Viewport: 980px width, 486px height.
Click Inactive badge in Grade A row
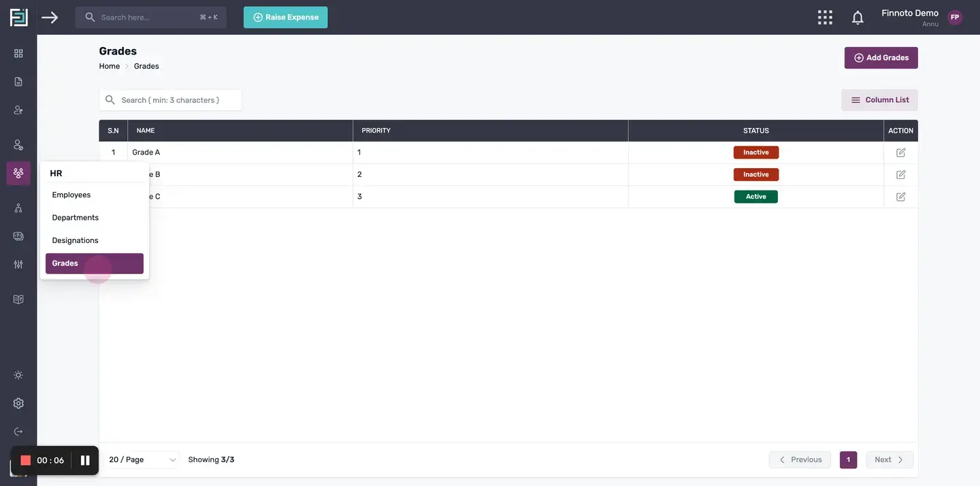coord(756,152)
